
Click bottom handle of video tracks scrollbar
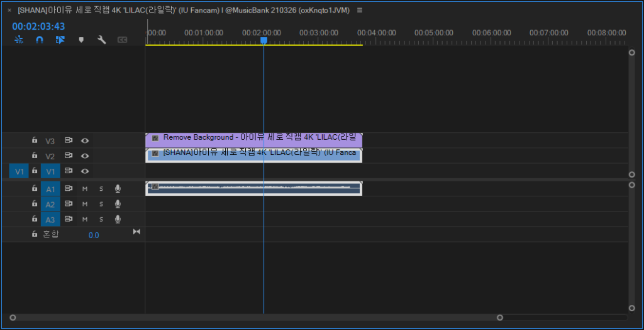pyautogui.click(x=632, y=174)
